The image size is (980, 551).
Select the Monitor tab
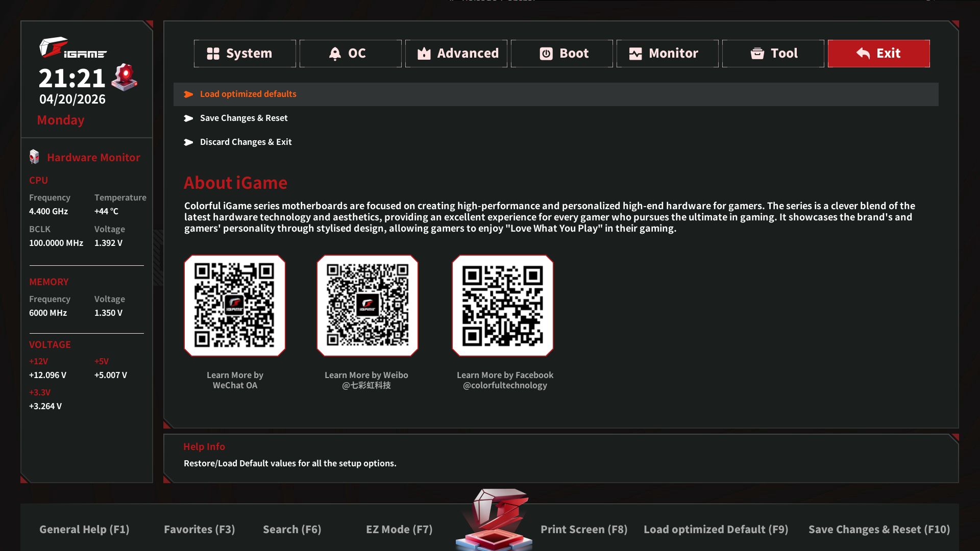point(667,54)
